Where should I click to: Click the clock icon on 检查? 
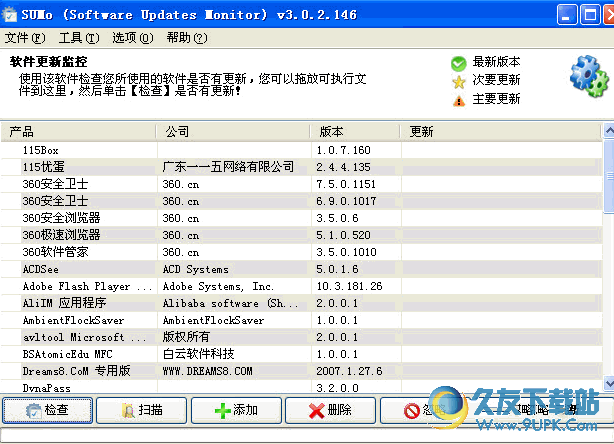(34, 411)
